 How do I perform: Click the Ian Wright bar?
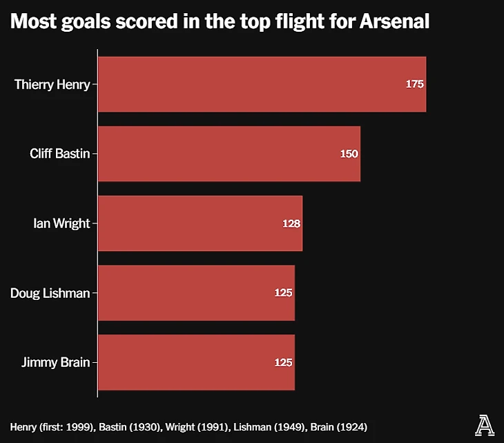200,223
